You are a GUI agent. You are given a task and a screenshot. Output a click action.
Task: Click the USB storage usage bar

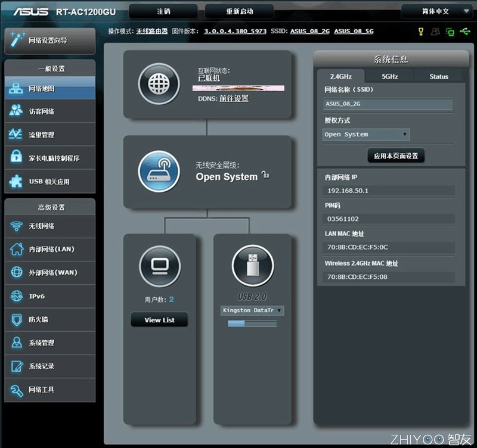coord(252,323)
